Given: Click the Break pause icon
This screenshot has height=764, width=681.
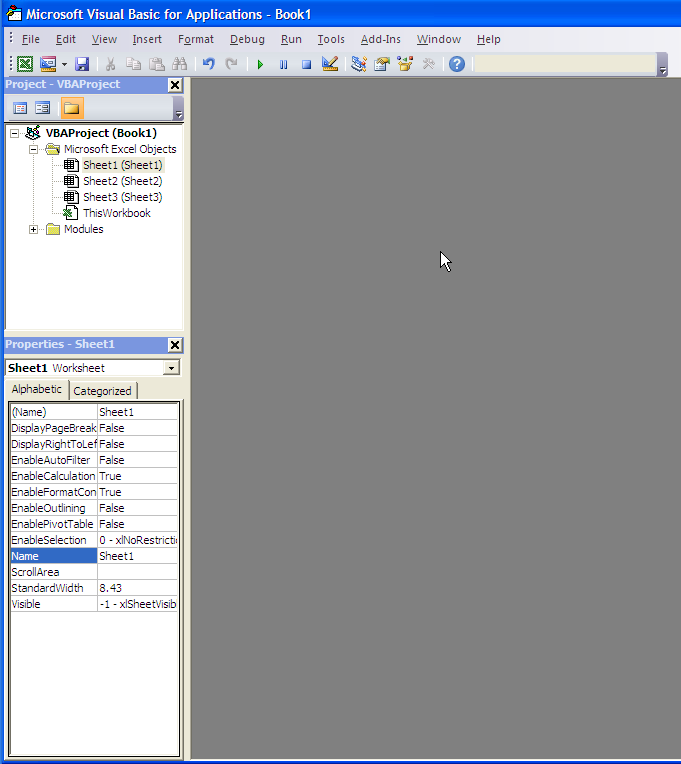Looking at the screenshot, I should 284,64.
